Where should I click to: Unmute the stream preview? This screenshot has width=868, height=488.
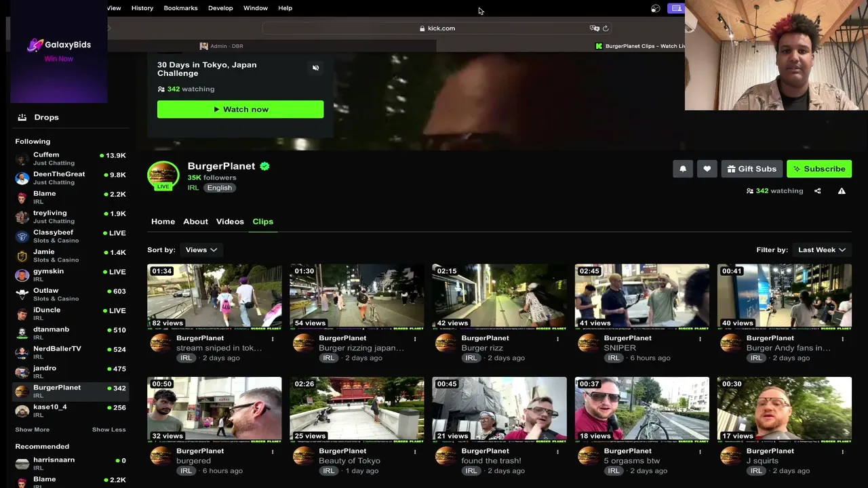pyautogui.click(x=315, y=68)
